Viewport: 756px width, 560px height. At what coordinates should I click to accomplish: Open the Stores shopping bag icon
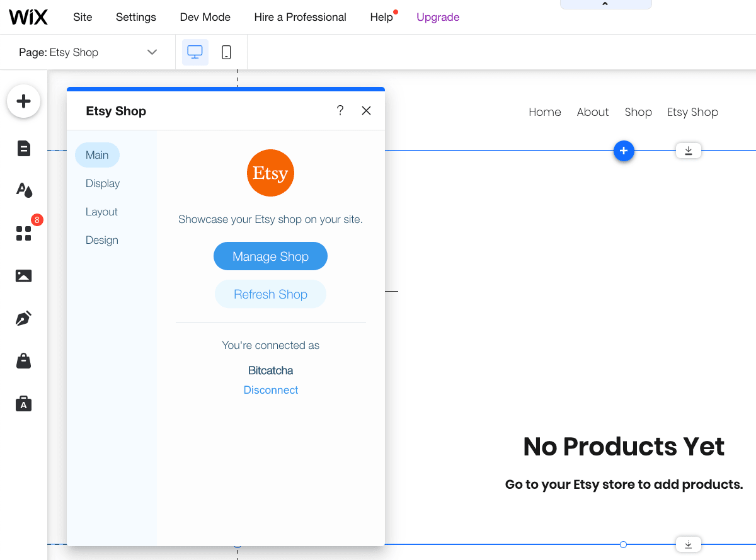point(24,361)
